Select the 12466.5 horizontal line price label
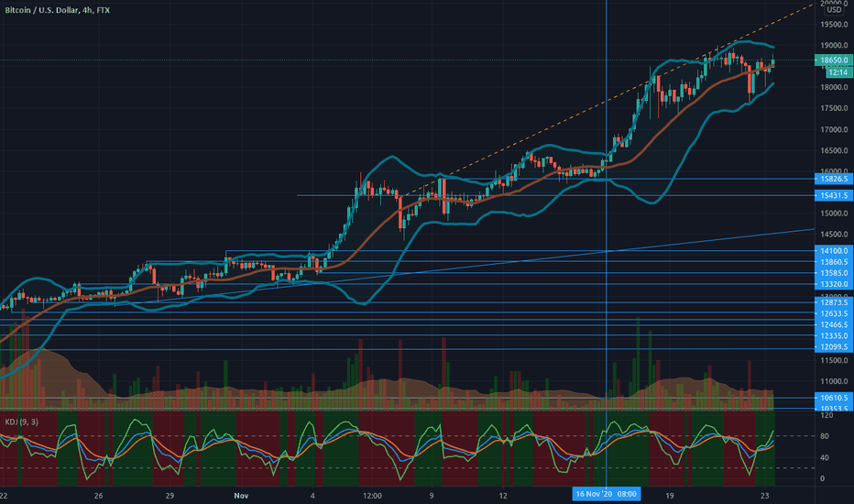This screenshot has height=504, width=854. click(x=833, y=324)
